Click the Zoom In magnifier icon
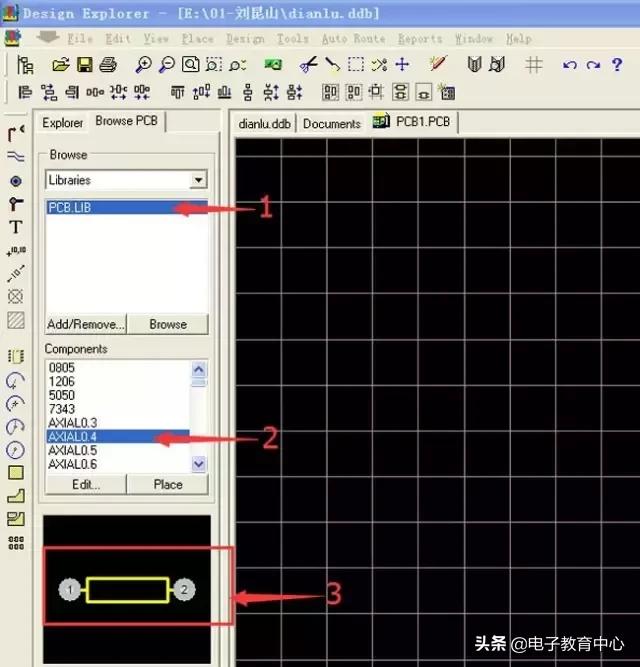 (144, 65)
